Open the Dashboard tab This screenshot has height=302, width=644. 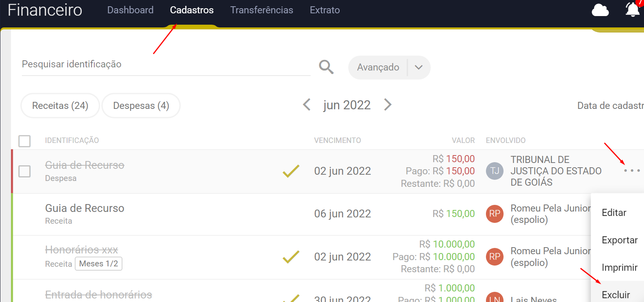(130, 10)
